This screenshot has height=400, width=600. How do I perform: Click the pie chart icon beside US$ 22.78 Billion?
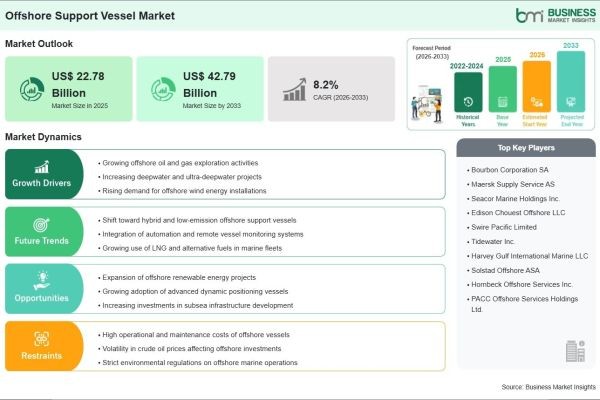(32, 89)
